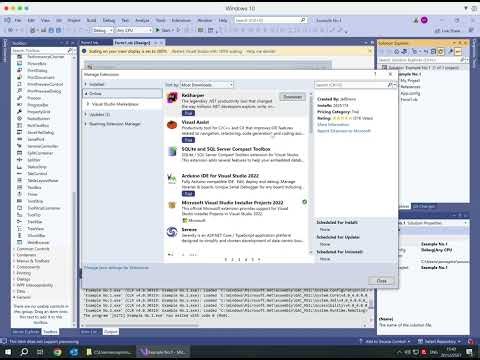Open the Debug menu
480x360 pixels.
point(109,20)
